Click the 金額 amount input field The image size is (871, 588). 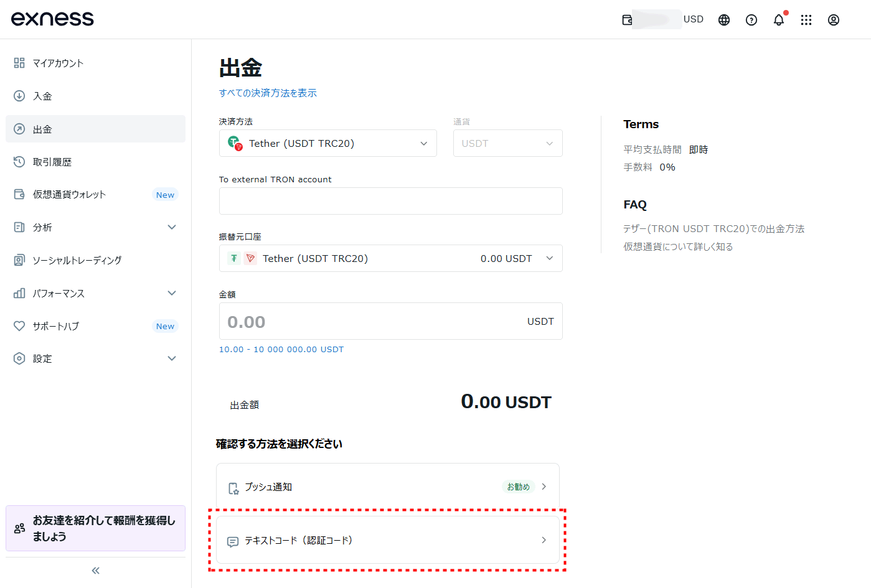[x=391, y=321]
